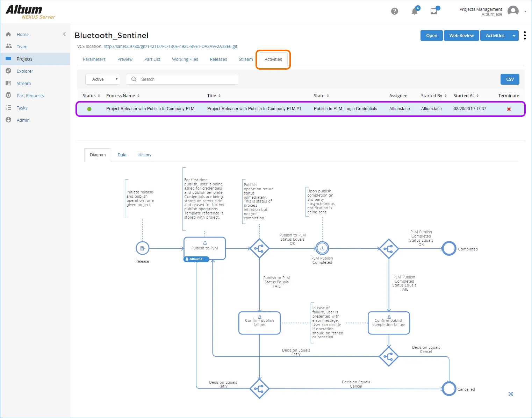Select the Completed end event circle
Viewport: 532px width, 418px height.
point(449,249)
